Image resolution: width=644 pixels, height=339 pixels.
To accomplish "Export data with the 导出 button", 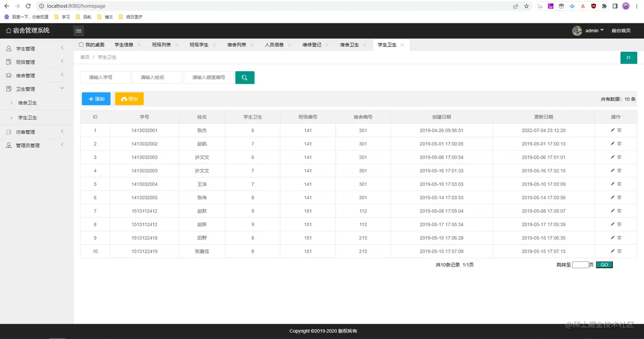I will click(129, 99).
